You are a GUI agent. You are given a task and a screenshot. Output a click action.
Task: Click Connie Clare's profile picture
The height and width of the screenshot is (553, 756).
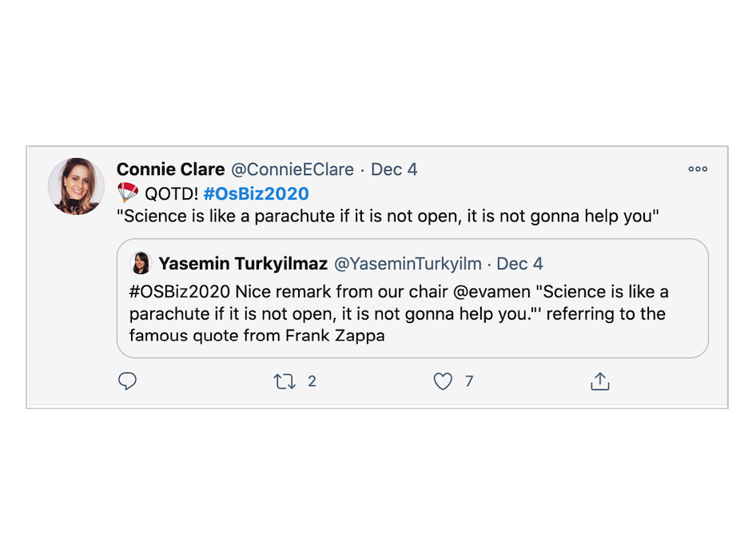76,186
